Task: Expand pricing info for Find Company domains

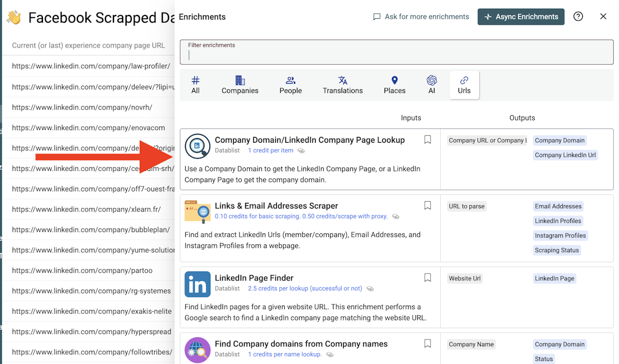Action: [330, 355]
